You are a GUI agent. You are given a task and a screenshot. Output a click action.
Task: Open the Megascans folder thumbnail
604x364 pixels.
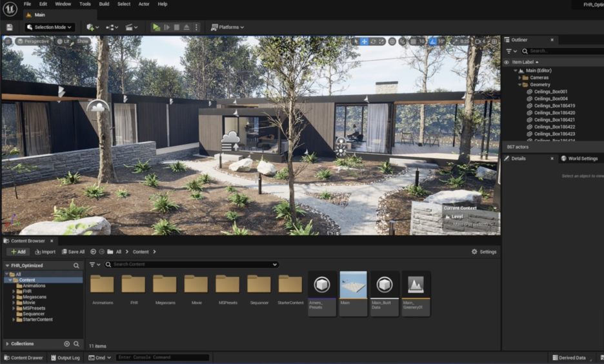coord(165,285)
